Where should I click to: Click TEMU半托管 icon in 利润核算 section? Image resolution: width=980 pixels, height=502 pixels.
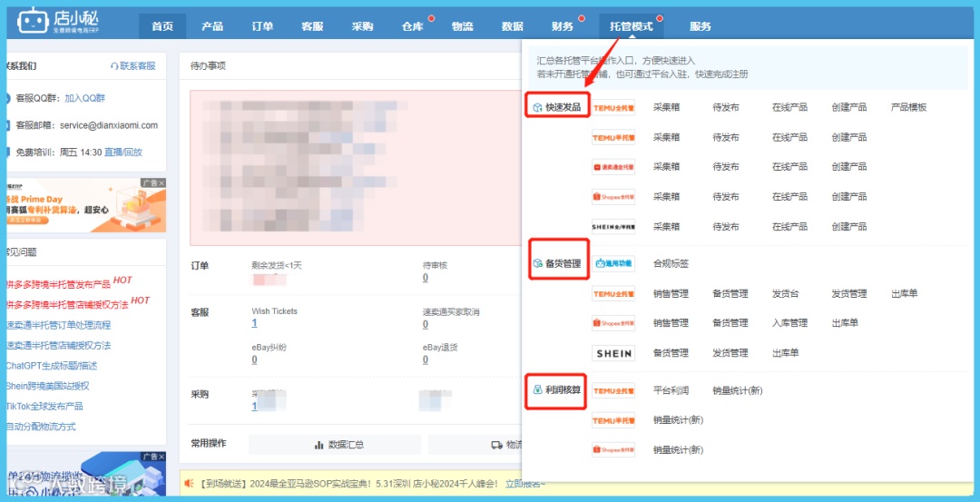(613, 420)
